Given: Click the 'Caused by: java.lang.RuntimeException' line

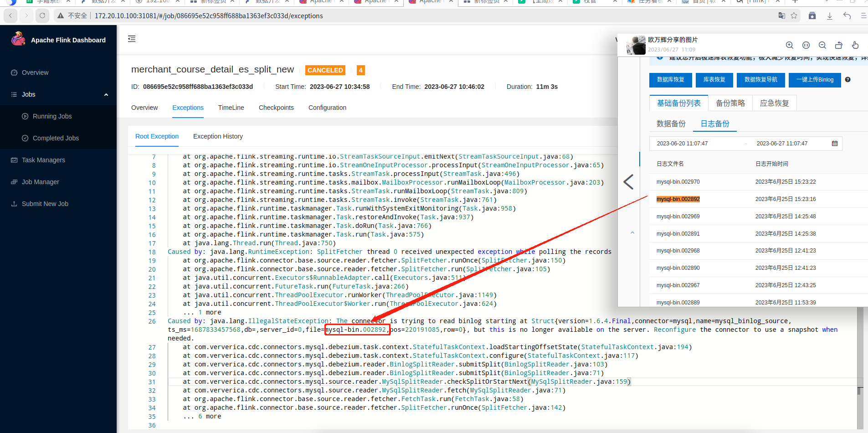Looking at the screenshot, I should point(390,252).
